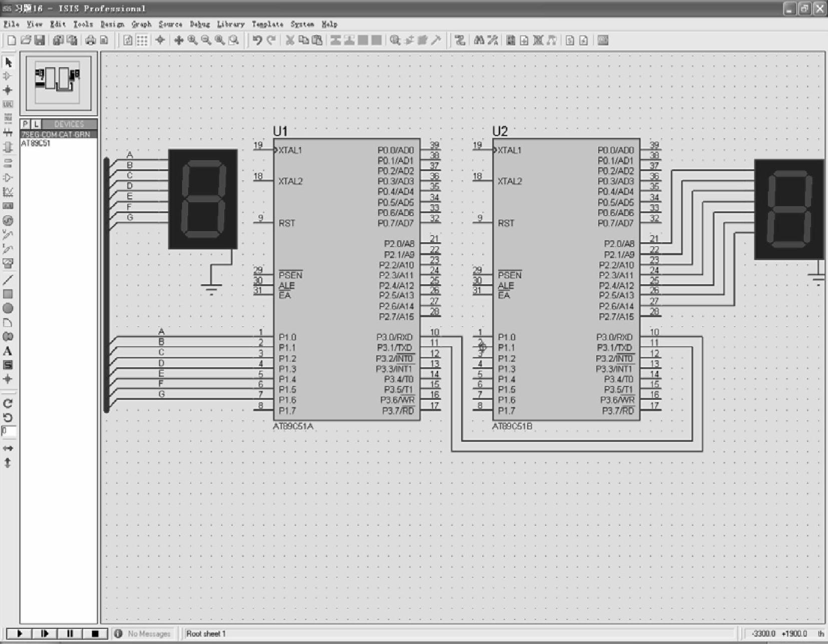Open the Library menu
Image resolution: width=828 pixels, height=644 pixels.
tap(230, 24)
